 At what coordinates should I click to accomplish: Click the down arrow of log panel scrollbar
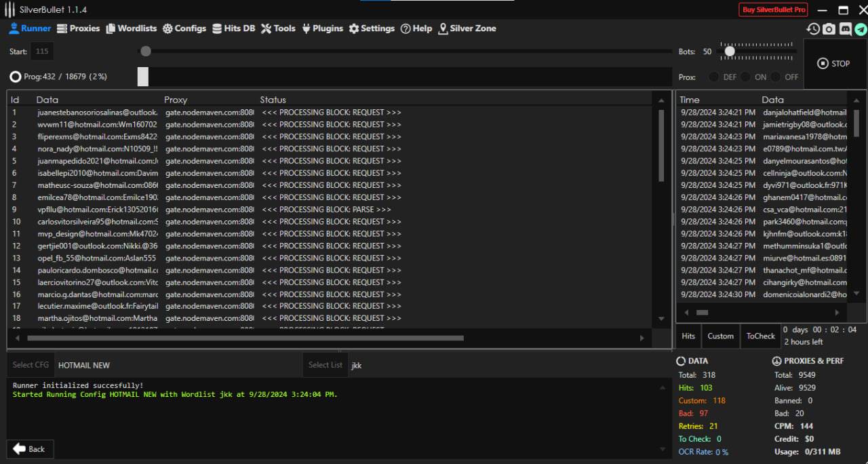[x=661, y=449]
